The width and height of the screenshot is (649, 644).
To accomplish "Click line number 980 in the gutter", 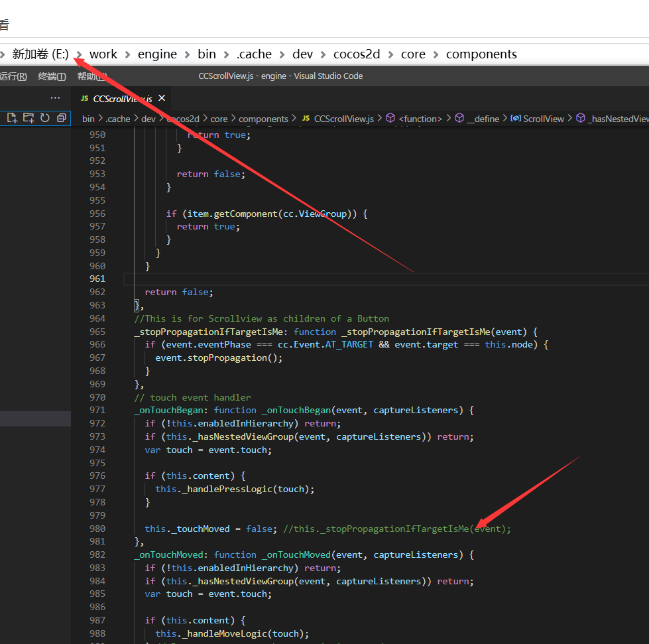I will (97, 529).
